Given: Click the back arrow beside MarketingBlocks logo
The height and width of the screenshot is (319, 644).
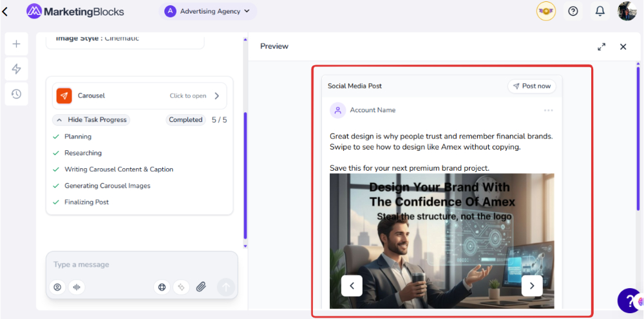Looking at the screenshot, I should pyautogui.click(x=6, y=12).
